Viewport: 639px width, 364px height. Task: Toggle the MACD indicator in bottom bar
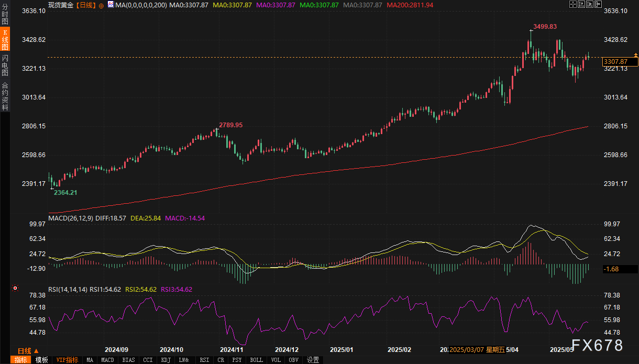tap(107, 360)
